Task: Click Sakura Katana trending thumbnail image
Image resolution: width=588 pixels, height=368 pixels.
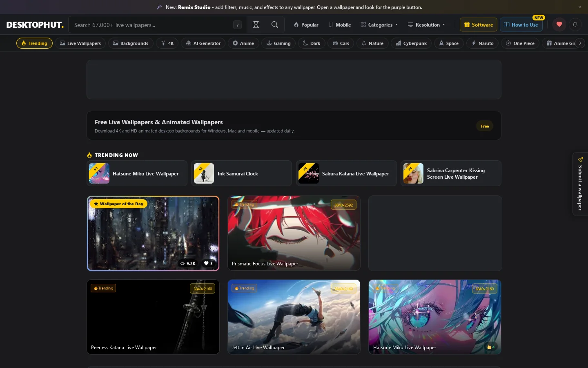Action: pos(309,173)
